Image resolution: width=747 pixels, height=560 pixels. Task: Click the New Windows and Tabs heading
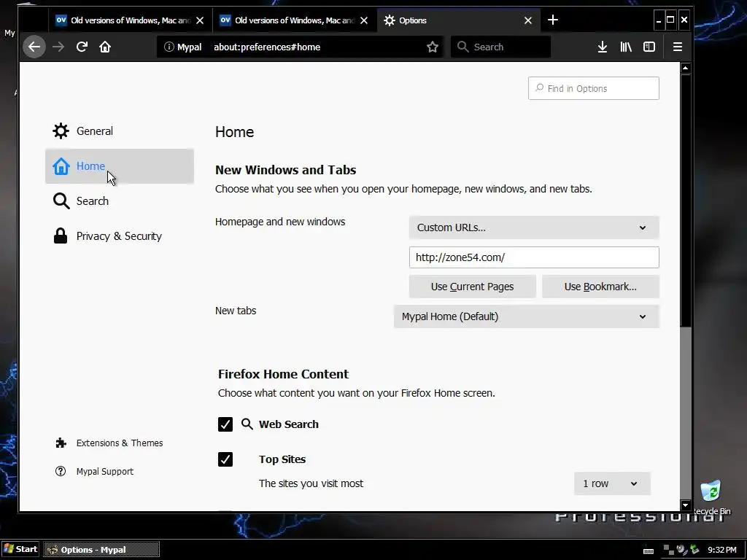[x=286, y=170]
